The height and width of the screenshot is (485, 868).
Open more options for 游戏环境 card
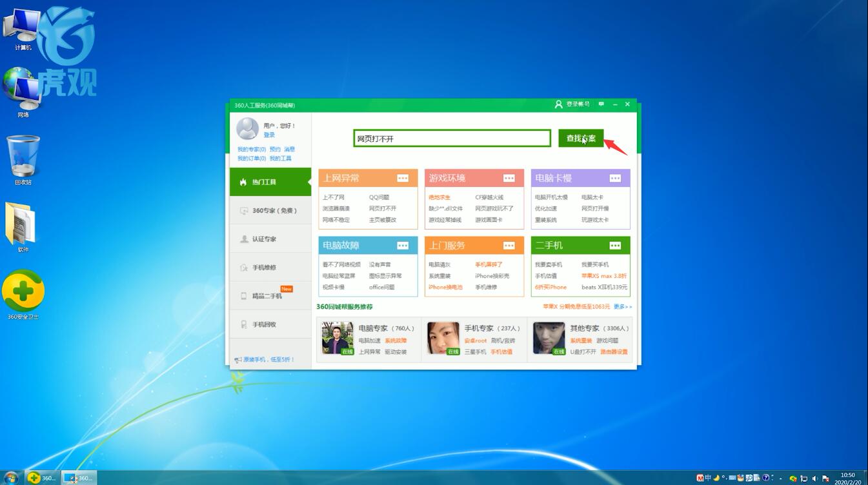pos(509,178)
